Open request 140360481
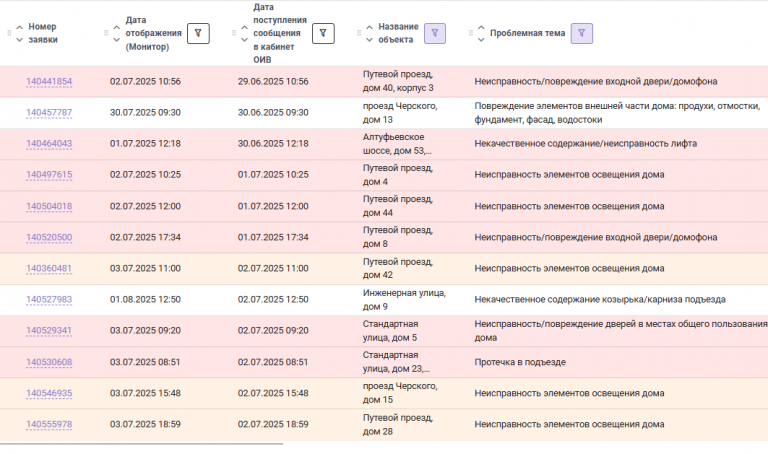The image size is (768, 454). (x=49, y=268)
